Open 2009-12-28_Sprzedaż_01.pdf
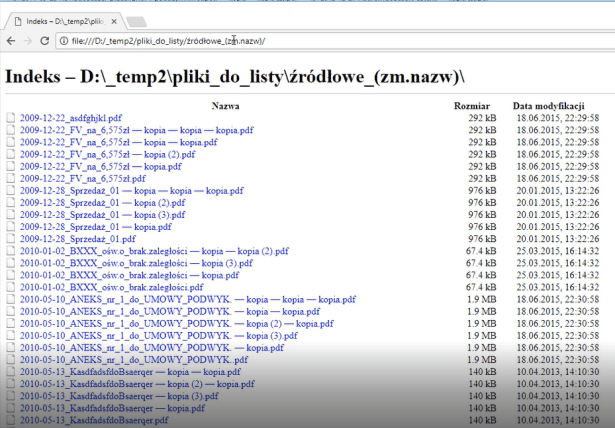This screenshot has width=615, height=428. coord(78,239)
